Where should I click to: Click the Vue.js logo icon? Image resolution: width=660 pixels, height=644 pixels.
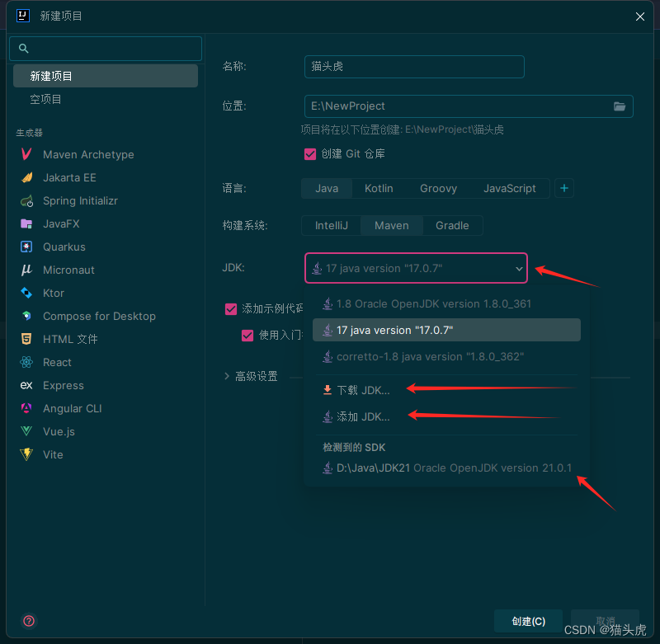[26, 431]
